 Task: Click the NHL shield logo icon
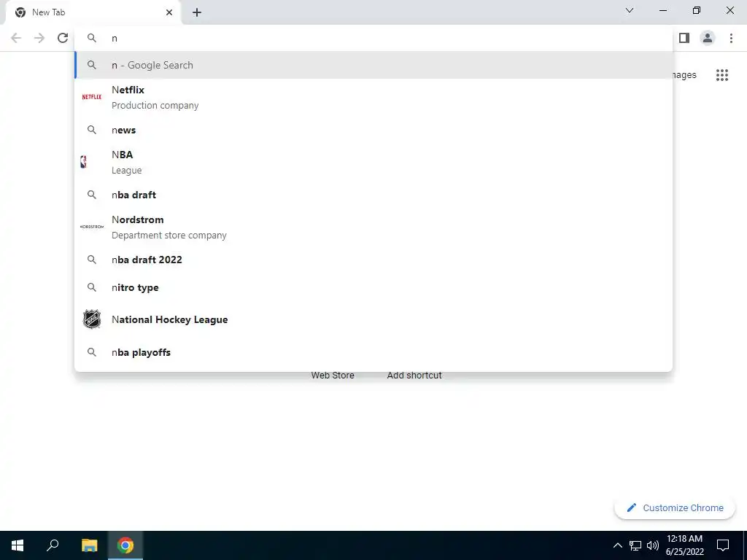point(91,319)
